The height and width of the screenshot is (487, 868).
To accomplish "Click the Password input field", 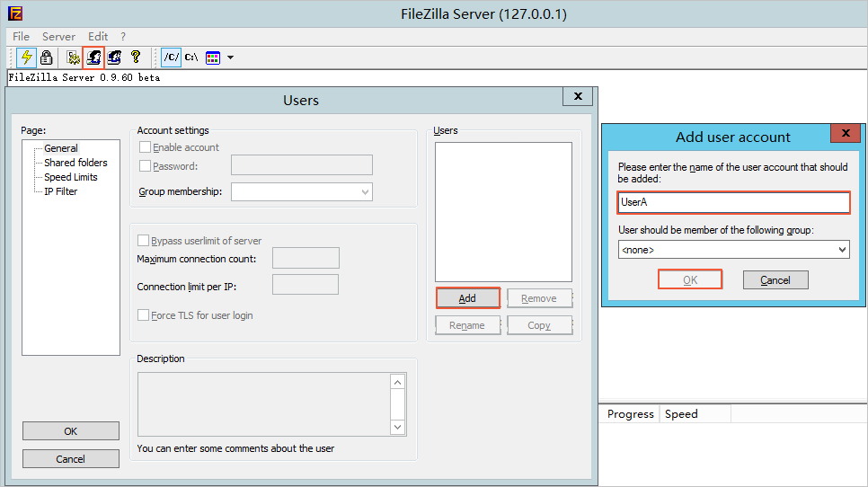I will (302, 165).
